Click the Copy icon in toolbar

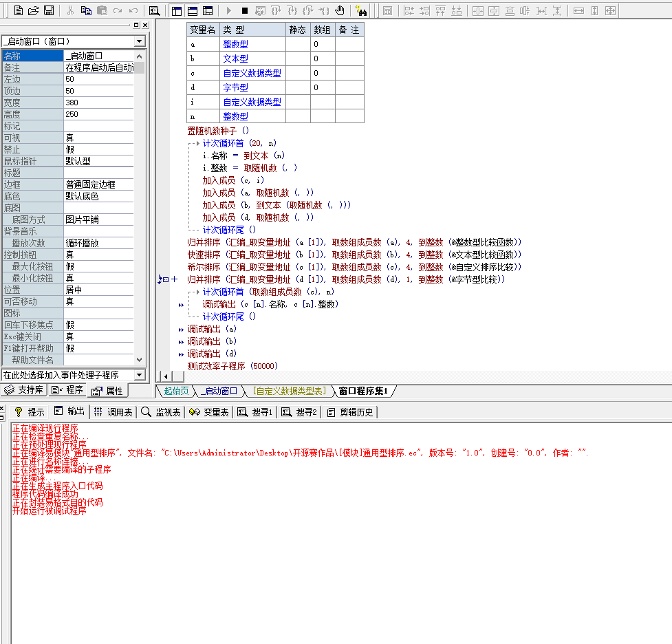[x=86, y=10]
